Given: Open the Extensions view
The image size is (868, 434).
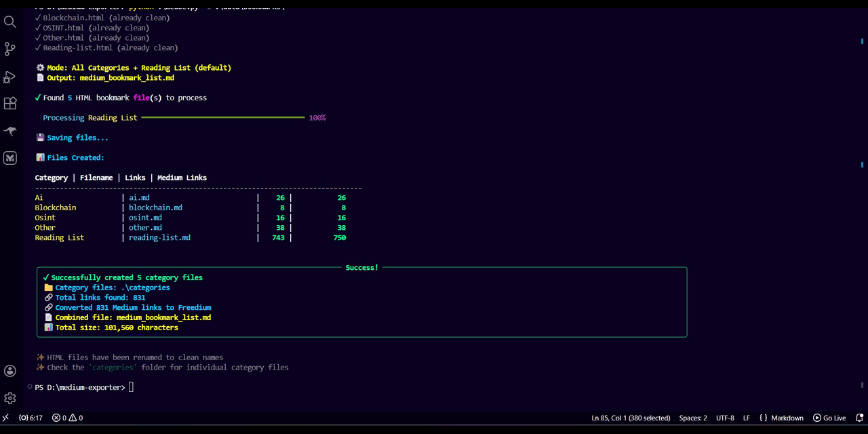Looking at the screenshot, I should (9, 104).
